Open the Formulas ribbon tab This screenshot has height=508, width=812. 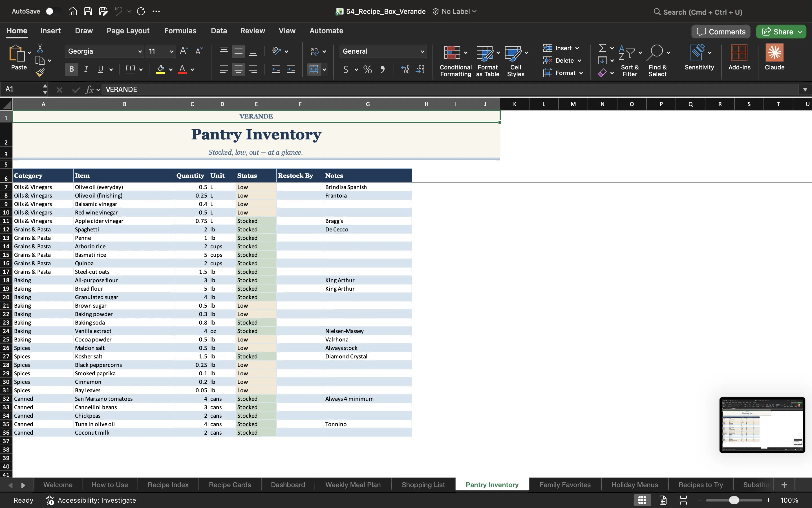click(x=180, y=31)
